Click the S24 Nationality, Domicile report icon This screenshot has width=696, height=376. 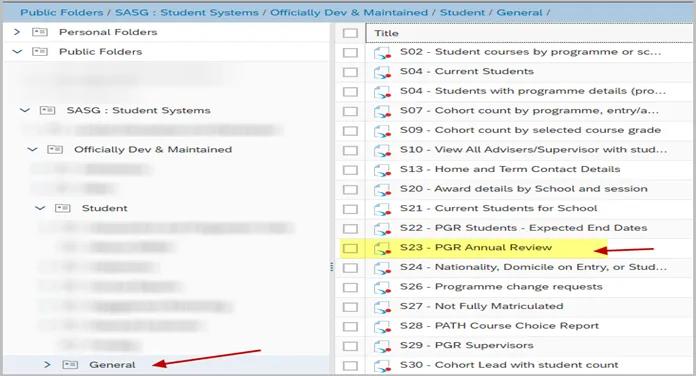[382, 268]
